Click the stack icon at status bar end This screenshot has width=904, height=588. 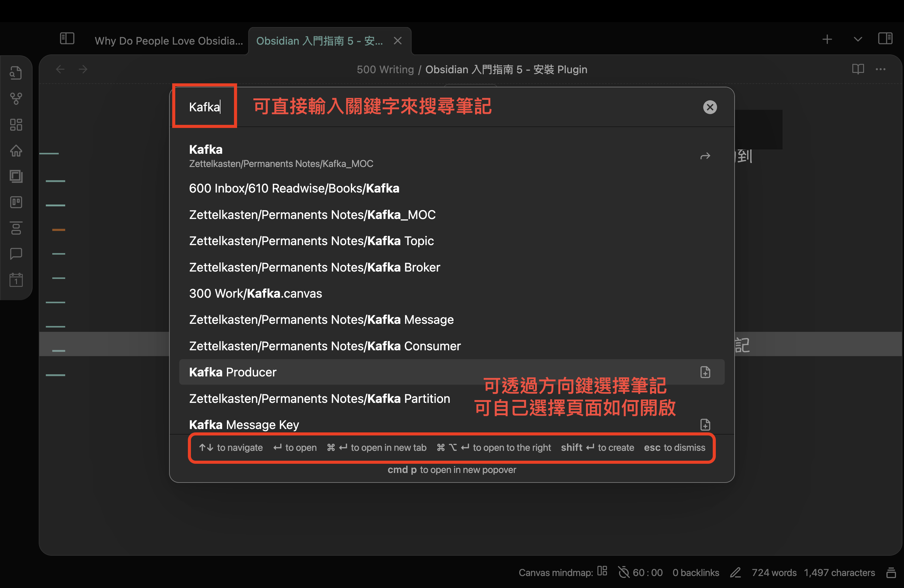[x=891, y=572]
